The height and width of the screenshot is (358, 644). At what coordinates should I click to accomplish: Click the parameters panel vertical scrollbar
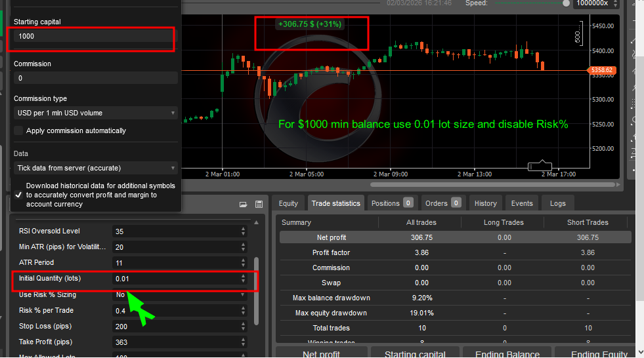(x=256, y=291)
